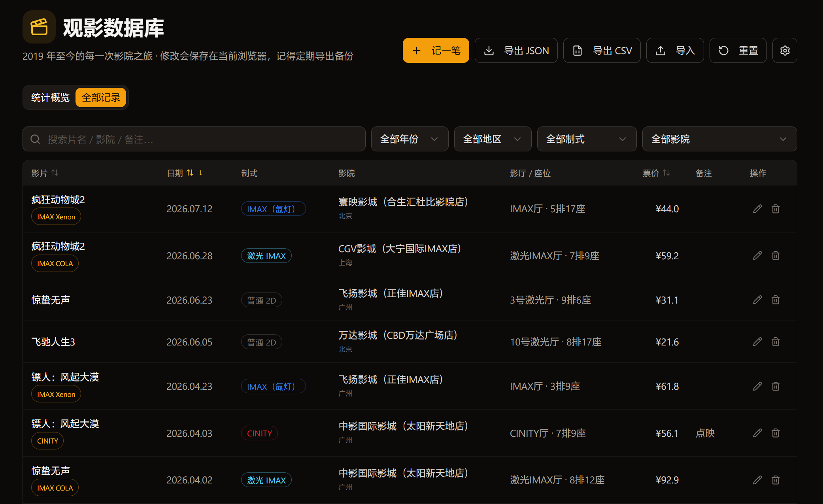823x504 pixels.
Task: Edit the 2026.04.02 惊蛰无声 record
Action: pos(757,480)
